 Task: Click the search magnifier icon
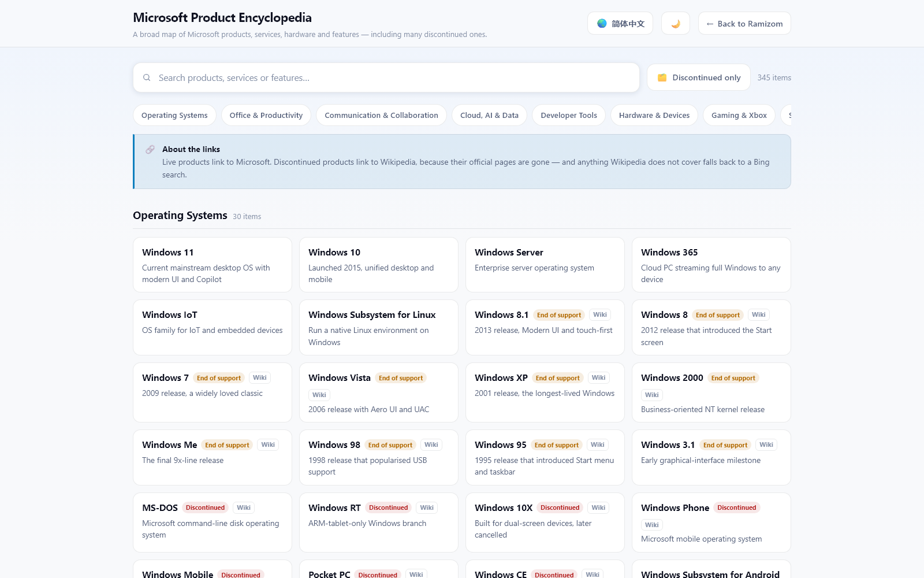(x=147, y=77)
